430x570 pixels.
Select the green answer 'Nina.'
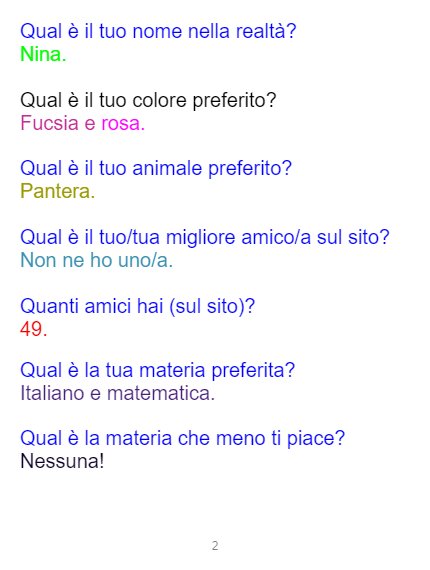coord(43,55)
